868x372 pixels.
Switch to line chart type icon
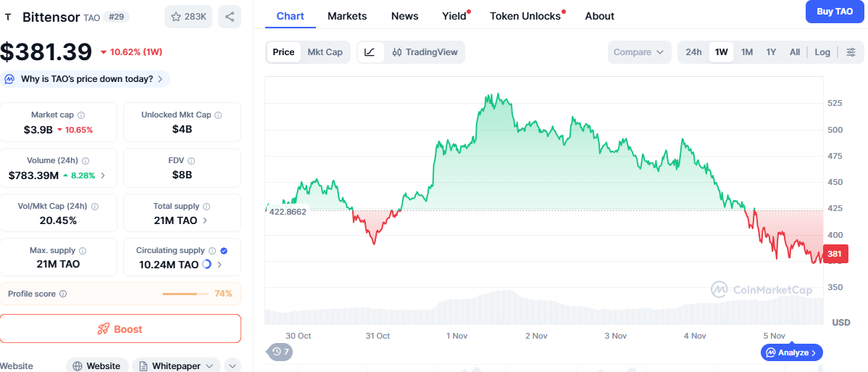coord(370,52)
